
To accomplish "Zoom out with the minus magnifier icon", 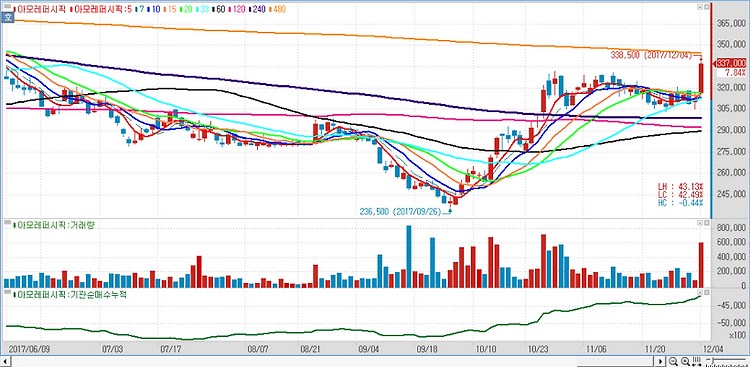I will click(673, 361).
